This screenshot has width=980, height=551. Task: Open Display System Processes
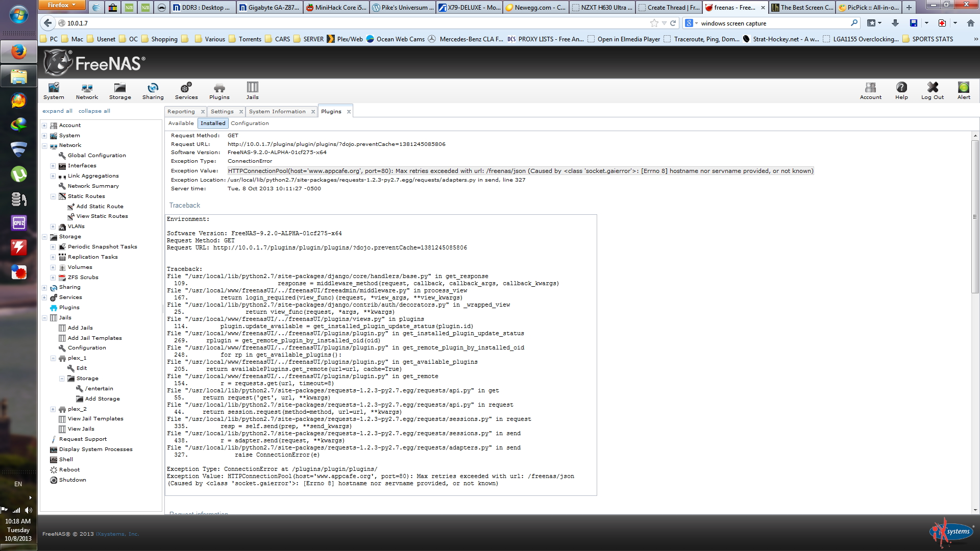pos(95,449)
